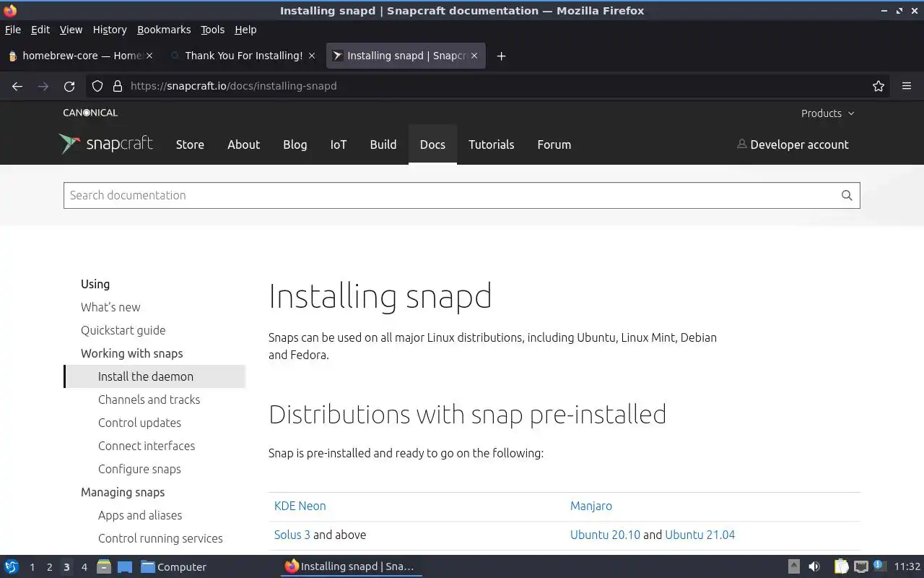Open the History menu
Viewport: 924px width, 578px height.
point(110,30)
